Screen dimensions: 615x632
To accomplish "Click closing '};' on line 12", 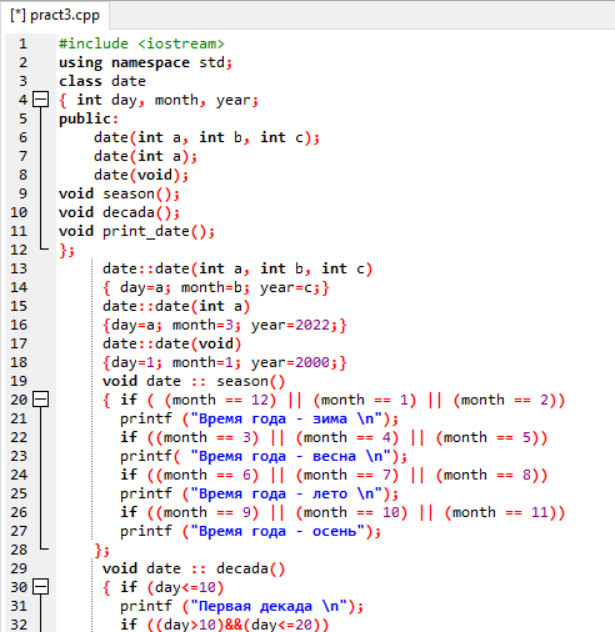I will coord(67,250).
